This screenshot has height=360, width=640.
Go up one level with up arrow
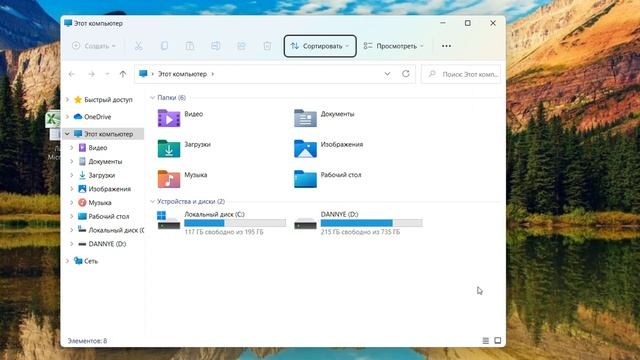pos(122,74)
